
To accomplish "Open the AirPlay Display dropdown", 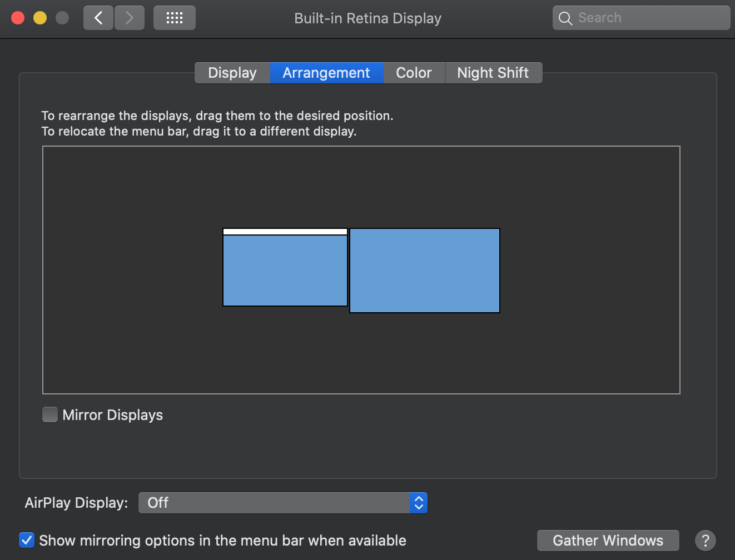I will click(x=282, y=502).
